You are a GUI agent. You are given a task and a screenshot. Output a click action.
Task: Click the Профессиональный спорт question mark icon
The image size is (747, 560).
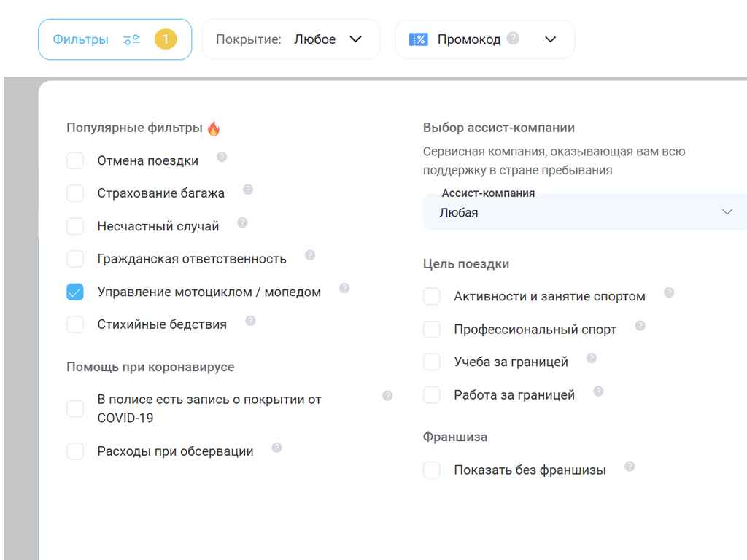640,325
